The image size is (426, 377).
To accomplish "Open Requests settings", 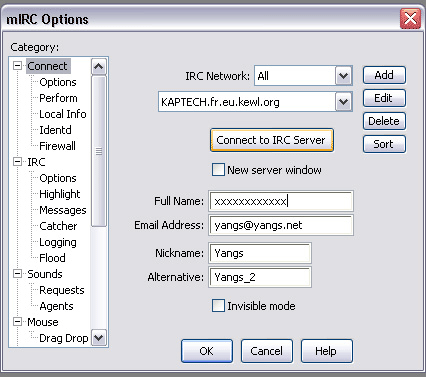I will pos(62,290).
